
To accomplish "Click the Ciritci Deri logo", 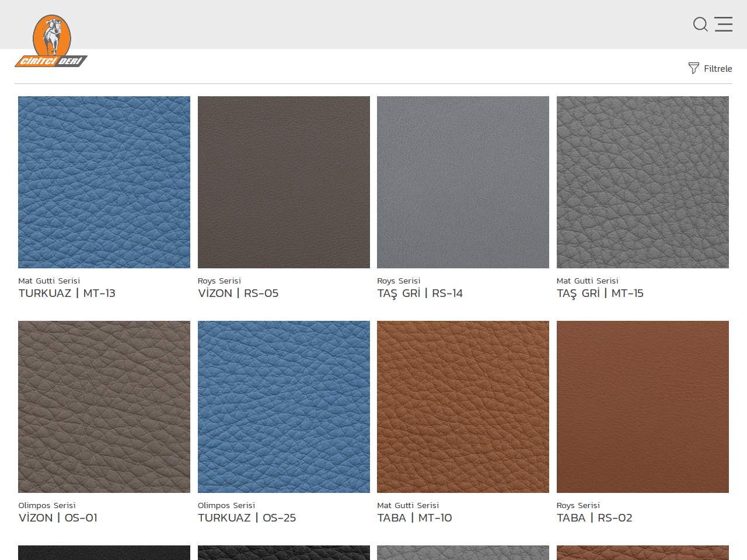I will click(x=51, y=41).
